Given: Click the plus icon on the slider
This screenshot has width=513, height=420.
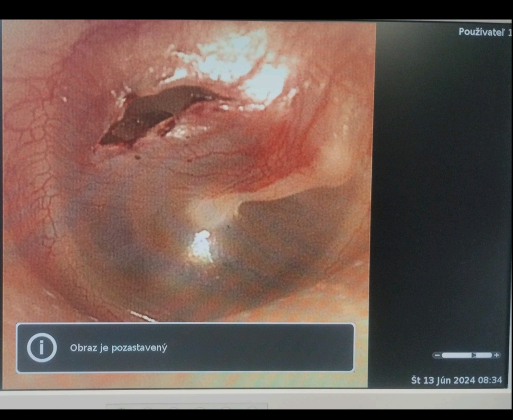Looking at the screenshot, I should point(496,355).
